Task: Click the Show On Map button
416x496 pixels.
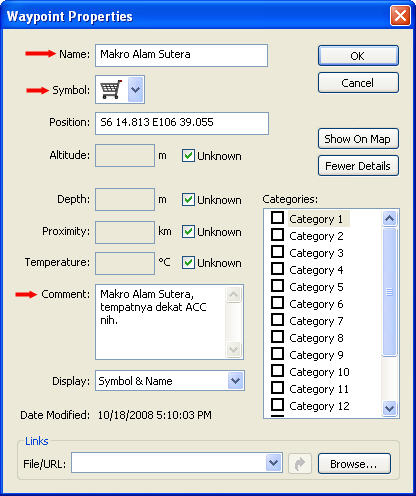Action: click(358, 139)
